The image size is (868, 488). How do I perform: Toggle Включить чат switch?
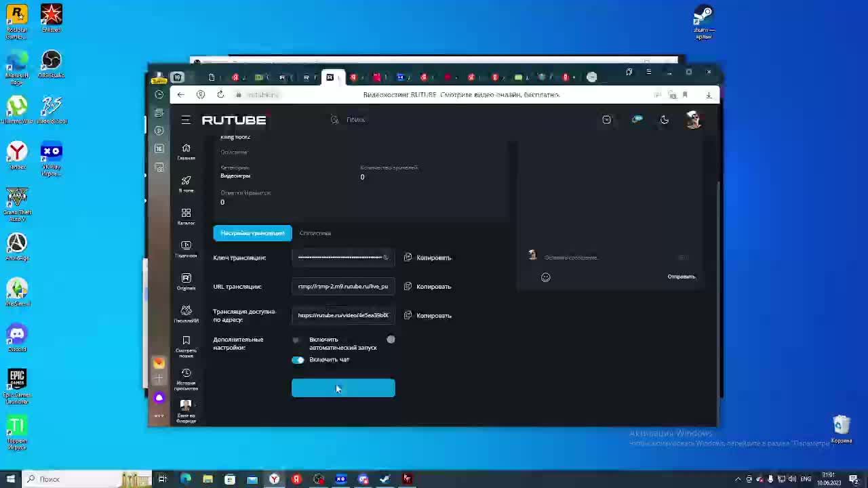pyautogui.click(x=298, y=360)
